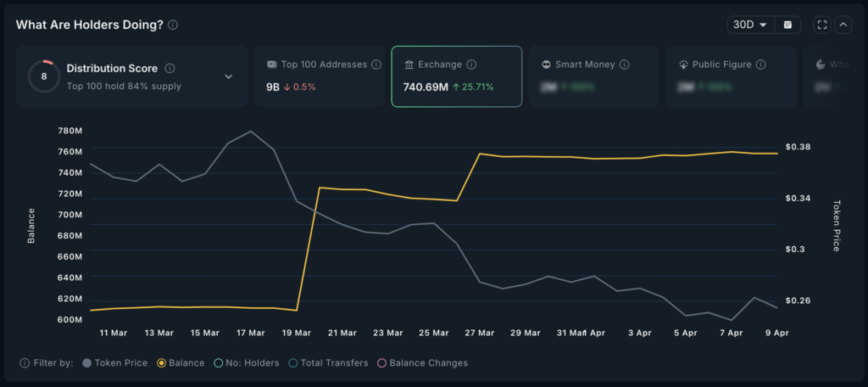Click the 19 Mar date label
The width and height of the screenshot is (868, 387).
coord(296,333)
